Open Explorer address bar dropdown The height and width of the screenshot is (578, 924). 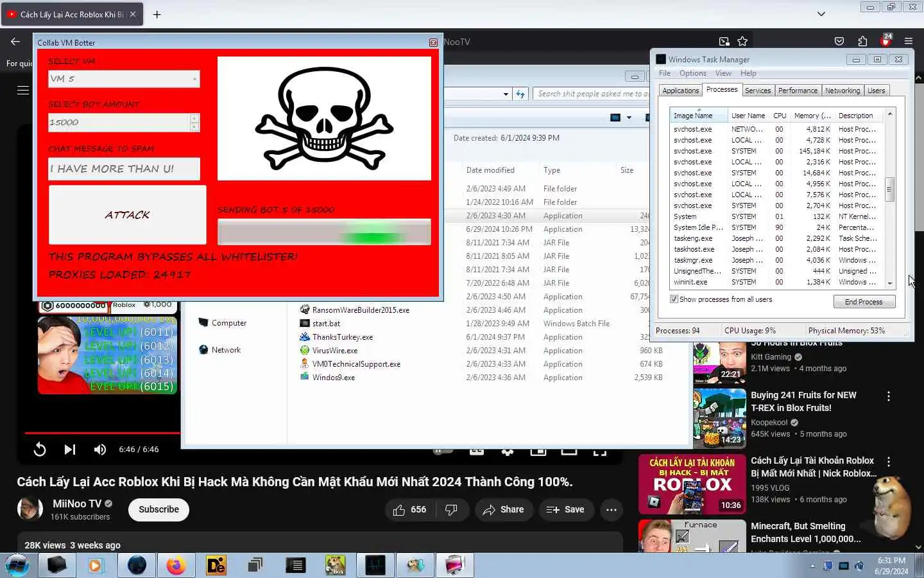506,94
